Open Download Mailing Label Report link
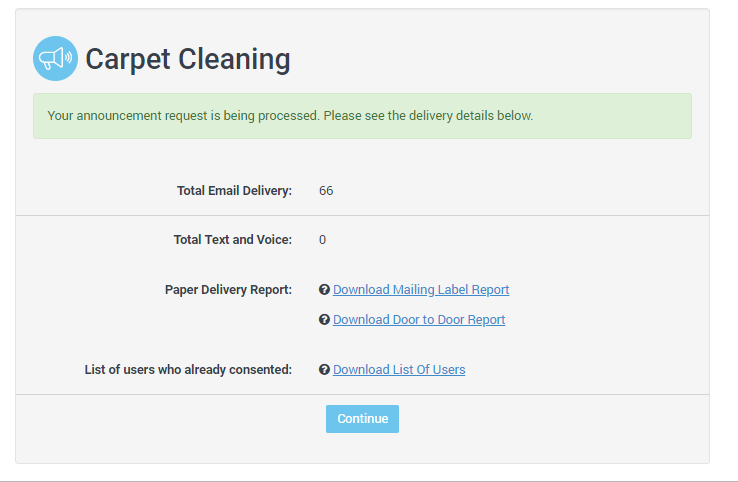Viewport: 738px width, 482px height. tap(421, 290)
